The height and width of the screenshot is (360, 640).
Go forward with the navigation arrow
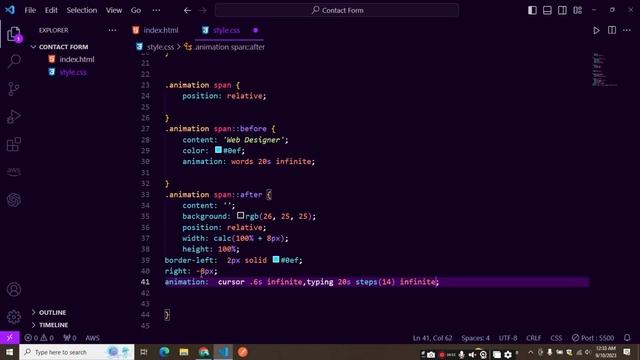pos(203,10)
